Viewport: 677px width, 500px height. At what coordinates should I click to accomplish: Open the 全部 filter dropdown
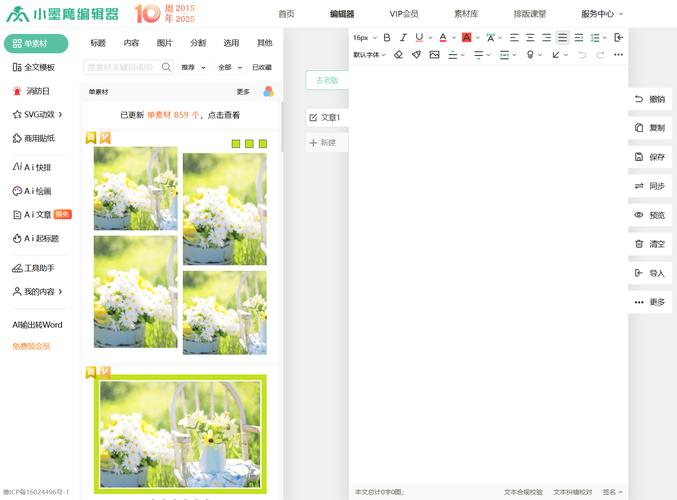[x=230, y=67]
